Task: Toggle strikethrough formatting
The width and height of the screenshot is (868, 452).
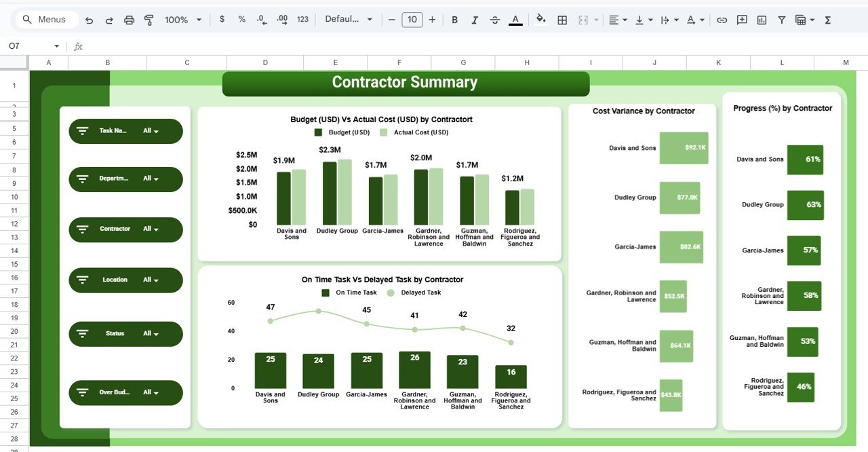Action: point(495,20)
